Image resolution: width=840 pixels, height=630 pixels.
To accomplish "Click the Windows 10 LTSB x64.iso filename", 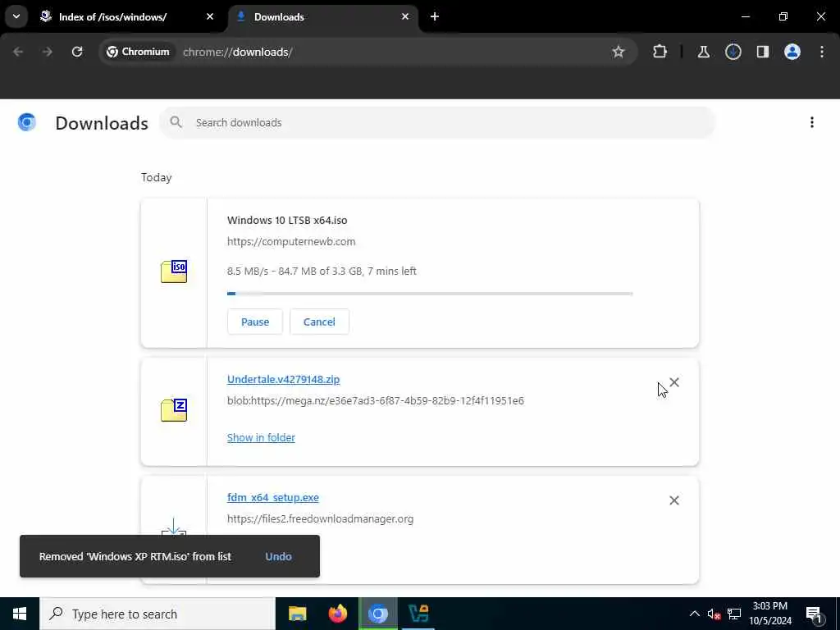I will [287, 220].
